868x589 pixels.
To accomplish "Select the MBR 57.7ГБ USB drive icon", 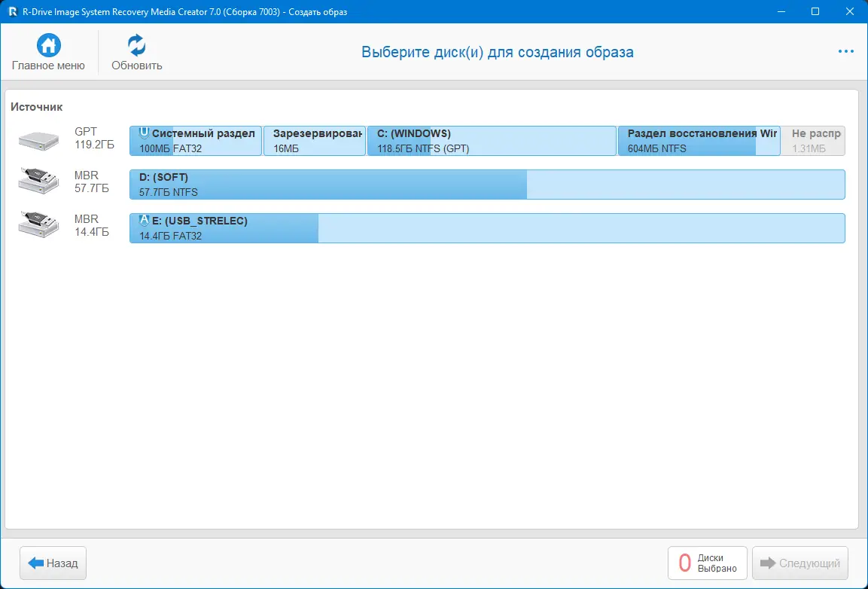I will click(38, 181).
